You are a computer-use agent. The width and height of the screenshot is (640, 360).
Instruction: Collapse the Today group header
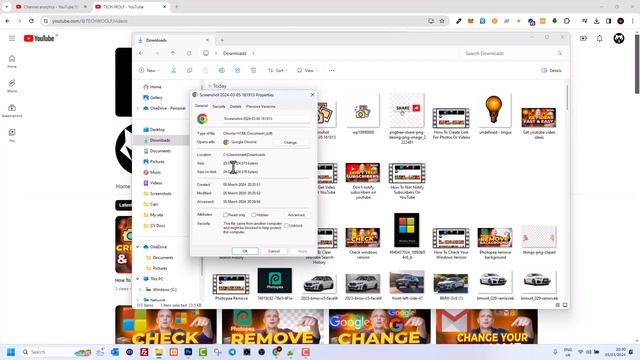pyautogui.click(x=210, y=86)
